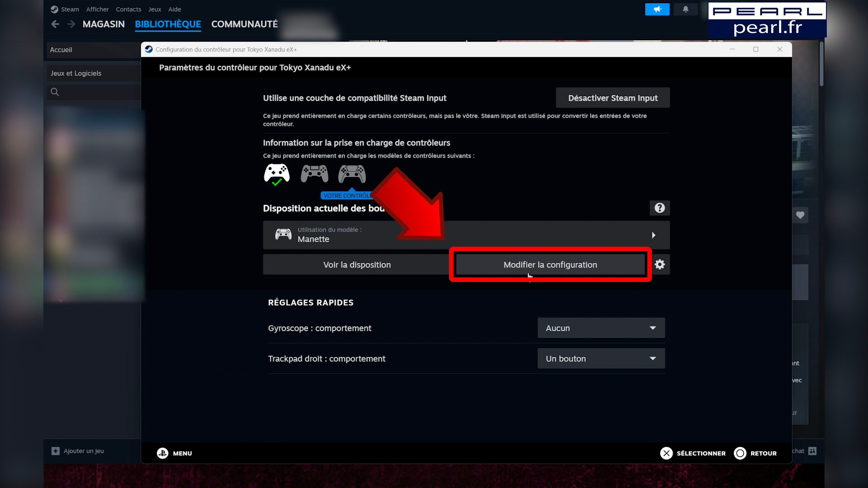The image size is (868, 488).
Task: Open the Gyroscope comportement dropdown
Action: click(601, 328)
